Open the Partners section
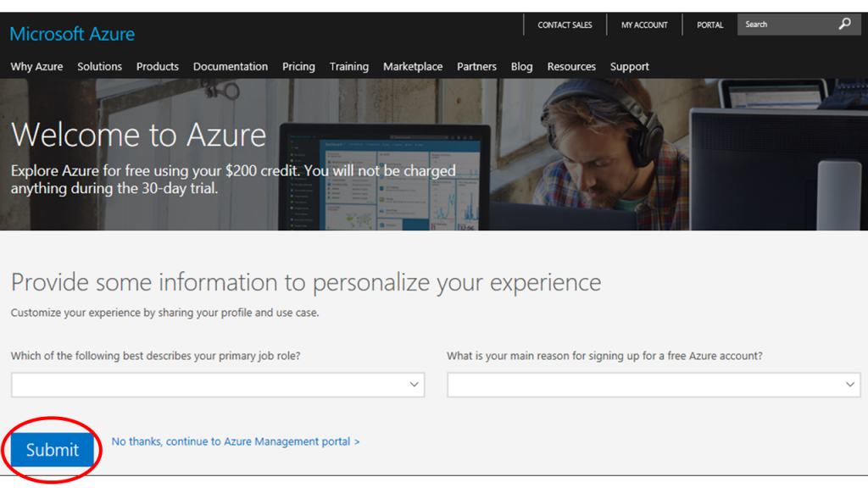 click(476, 66)
